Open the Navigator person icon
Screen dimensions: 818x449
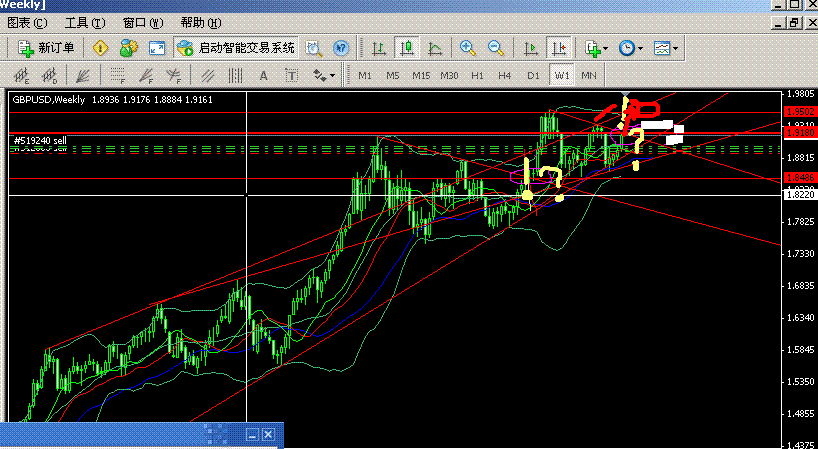pos(128,48)
